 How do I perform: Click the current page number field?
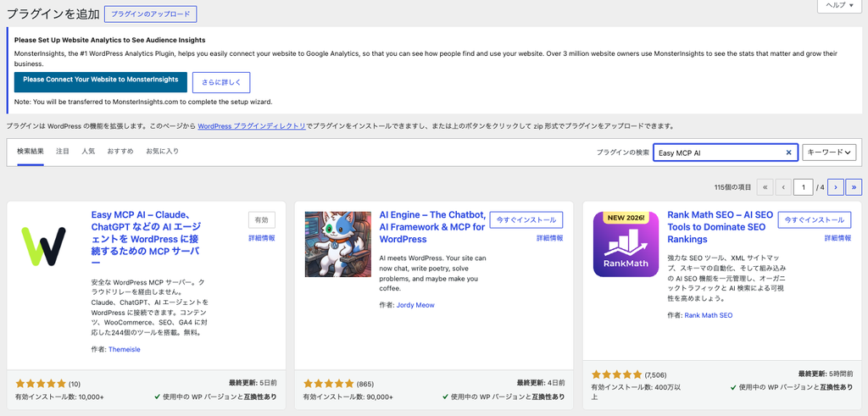click(x=804, y=187)
